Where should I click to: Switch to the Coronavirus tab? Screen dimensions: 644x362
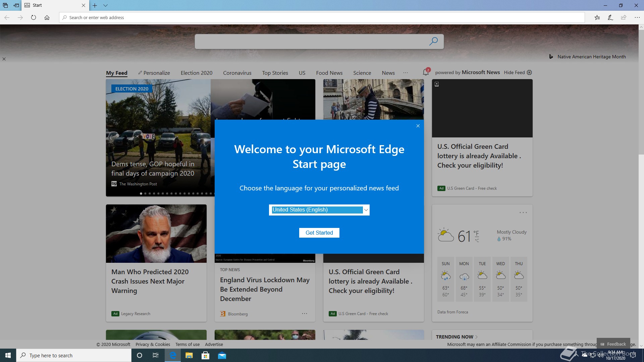point(237,73)
